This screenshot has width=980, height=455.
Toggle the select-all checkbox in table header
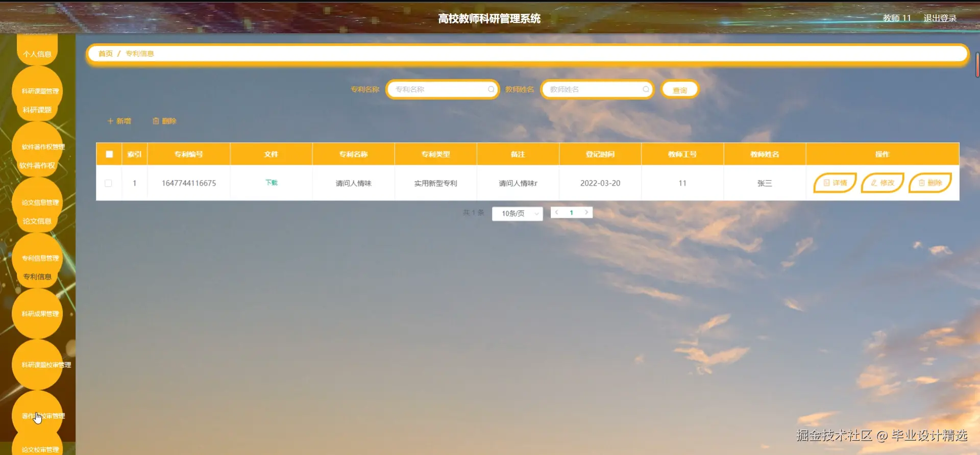pyautogui.click(x=109, y=154)
